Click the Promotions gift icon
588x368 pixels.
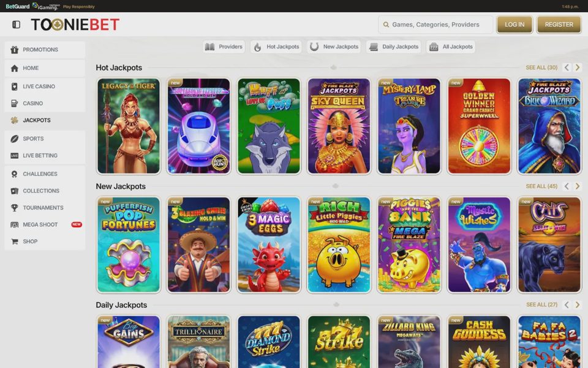click(14, 50)
